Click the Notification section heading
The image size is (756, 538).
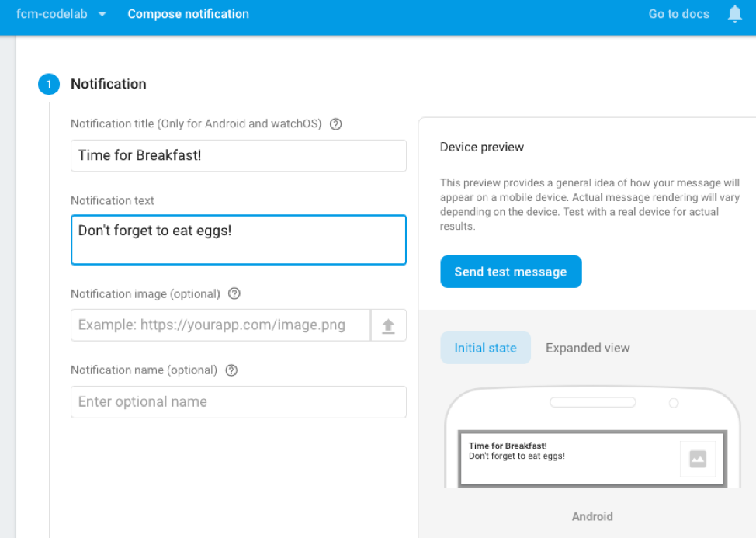(x=108, y=84)
